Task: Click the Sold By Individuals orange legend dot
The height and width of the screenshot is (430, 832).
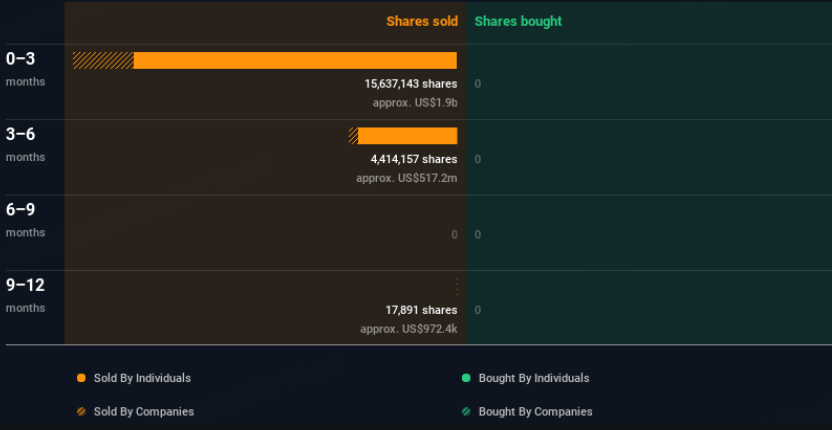Action: click(81, 378)
